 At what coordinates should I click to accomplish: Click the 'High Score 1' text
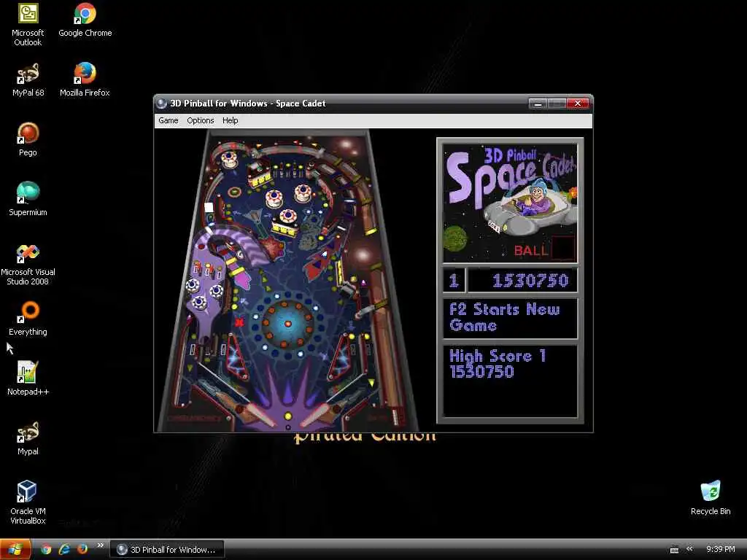point(498,356)
